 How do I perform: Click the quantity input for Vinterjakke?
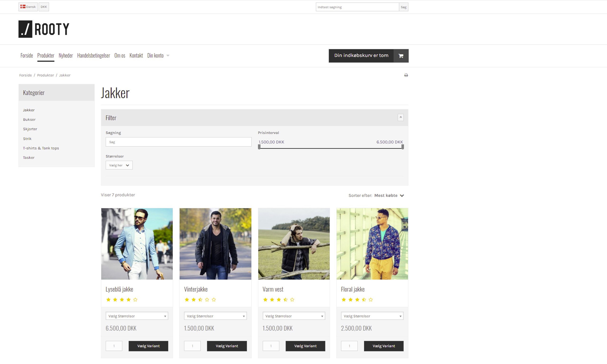point(192,346)
